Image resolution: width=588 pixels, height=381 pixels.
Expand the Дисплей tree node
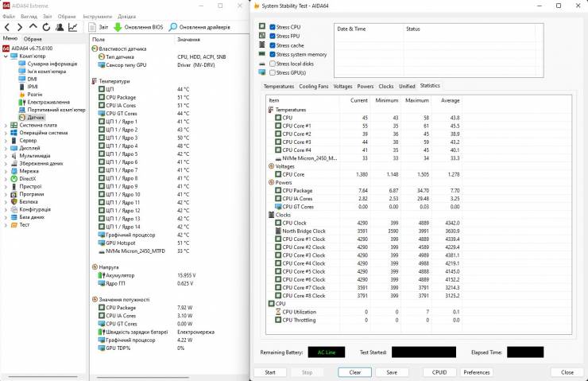6,148
